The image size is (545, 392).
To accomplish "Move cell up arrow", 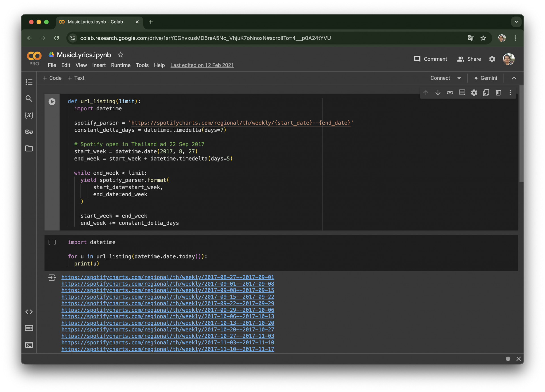I will 426,93.
